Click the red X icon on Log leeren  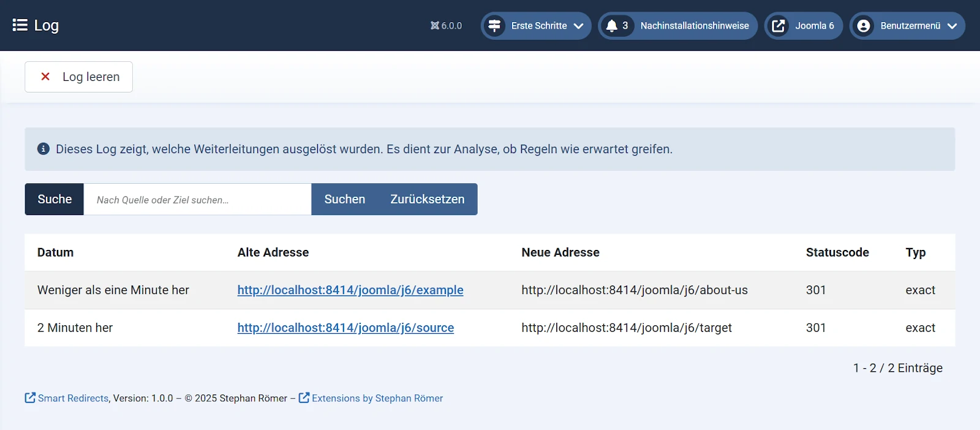(45, 77)
